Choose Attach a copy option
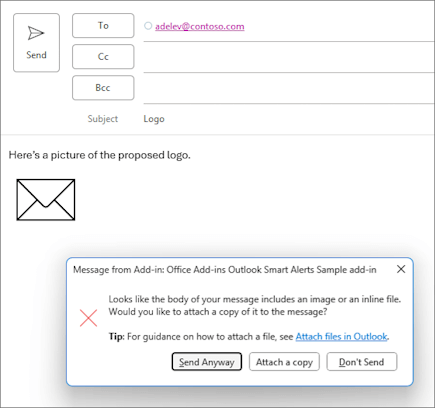Screen dimensions: 435x408 284,362
